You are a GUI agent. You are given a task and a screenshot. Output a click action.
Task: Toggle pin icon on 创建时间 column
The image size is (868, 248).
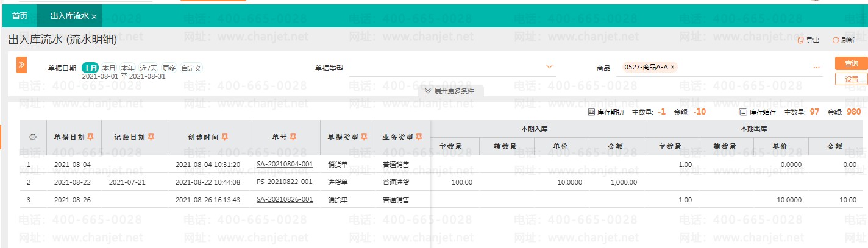coord(224,136)
